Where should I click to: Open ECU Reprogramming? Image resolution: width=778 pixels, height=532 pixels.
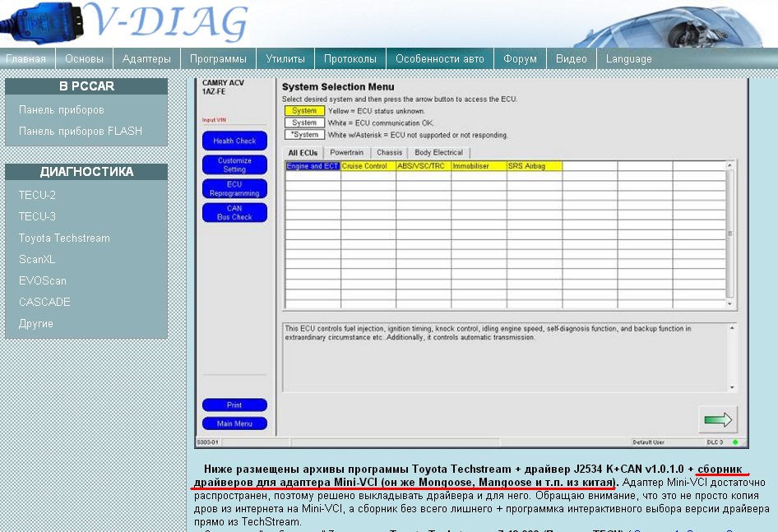(234, 189)
